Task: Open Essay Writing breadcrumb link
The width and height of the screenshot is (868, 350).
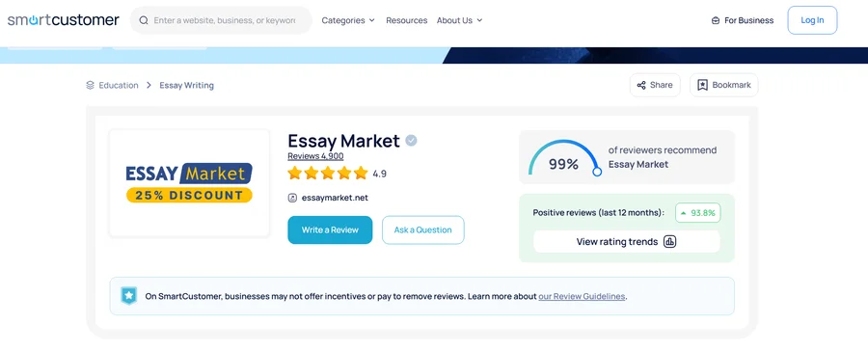Action: click(x=186, y=85)
